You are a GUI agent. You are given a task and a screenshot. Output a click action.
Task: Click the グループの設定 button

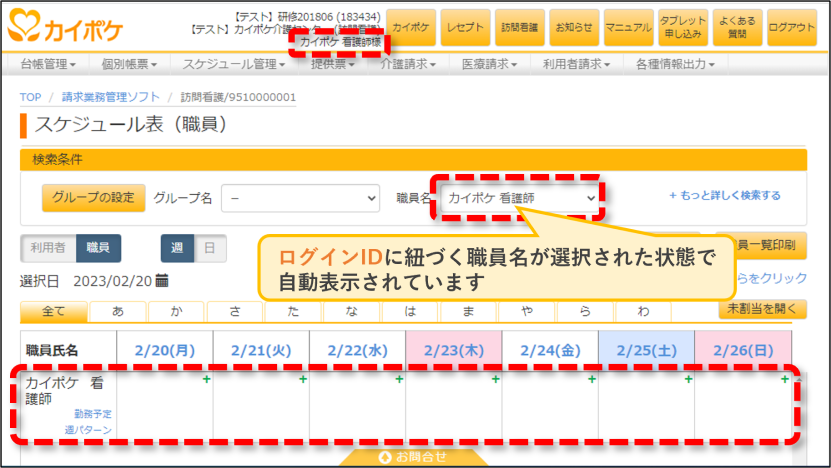[x=93, y=198]
